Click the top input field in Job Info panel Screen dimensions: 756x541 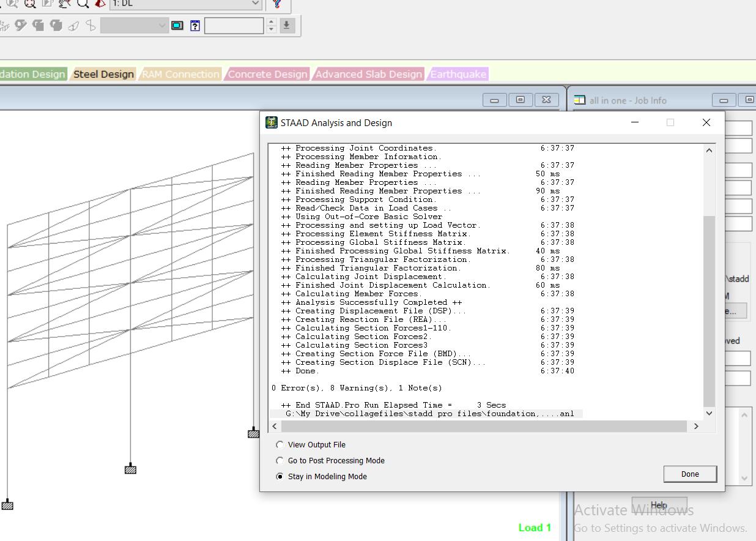tap(738, 128)
